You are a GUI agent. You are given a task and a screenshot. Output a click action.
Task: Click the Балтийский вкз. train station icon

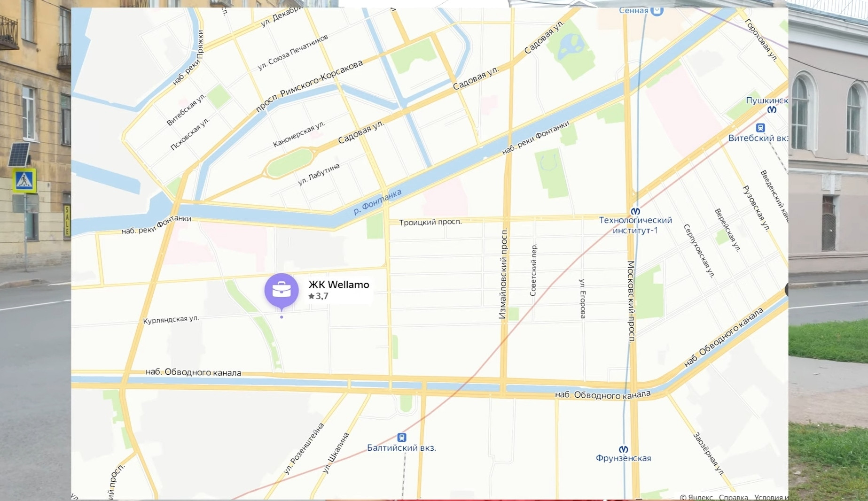pyautogui.click(x=402, y=438)
